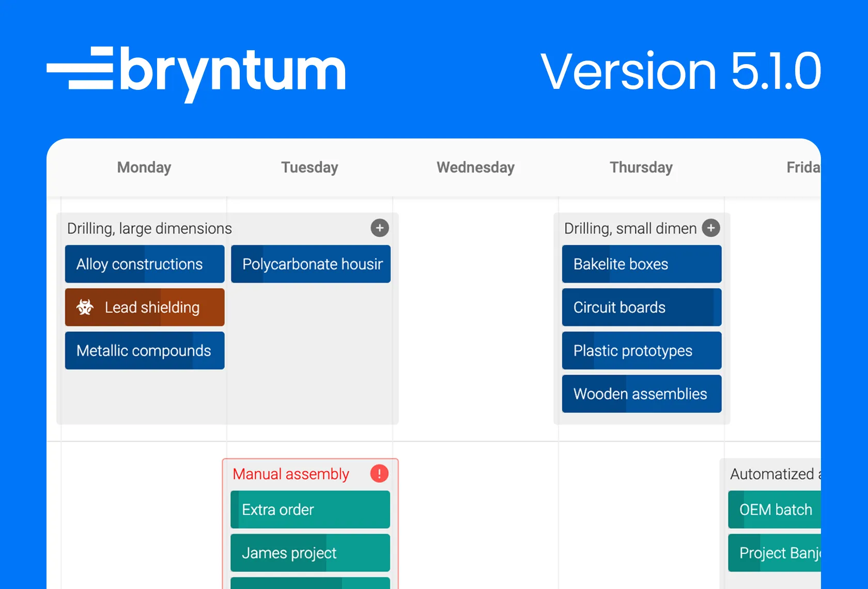The height and width of the screenshot is (589, 868).
Task: Click the plus icon on Drilling, small dimen
Action: (711, 228)
